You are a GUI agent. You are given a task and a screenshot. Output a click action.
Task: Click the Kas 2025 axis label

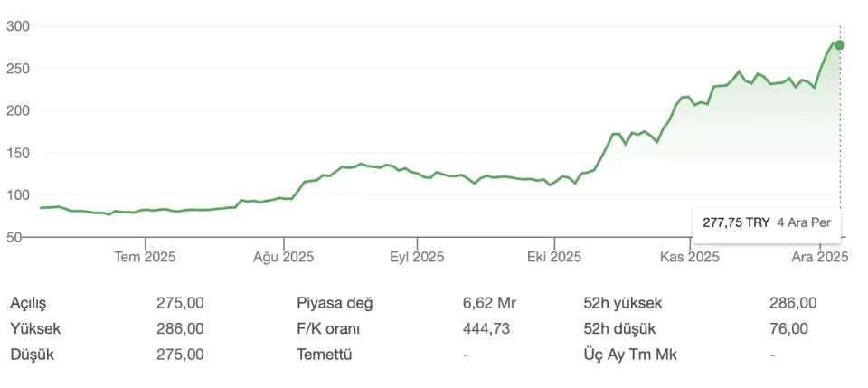click(690, 257)
